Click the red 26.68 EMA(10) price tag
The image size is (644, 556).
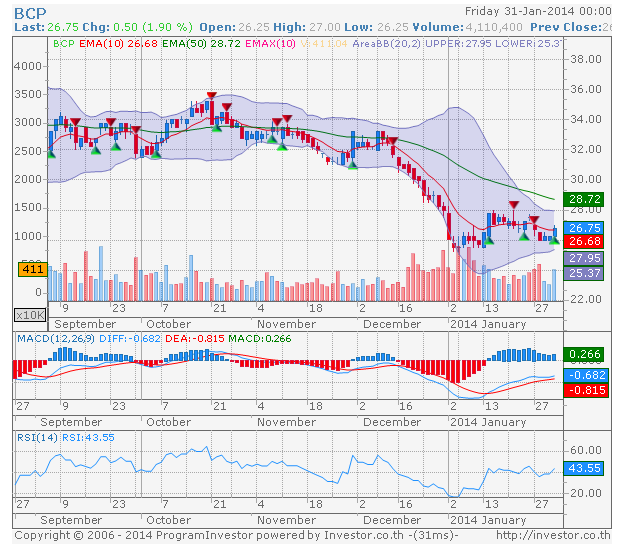click(584, 241)
